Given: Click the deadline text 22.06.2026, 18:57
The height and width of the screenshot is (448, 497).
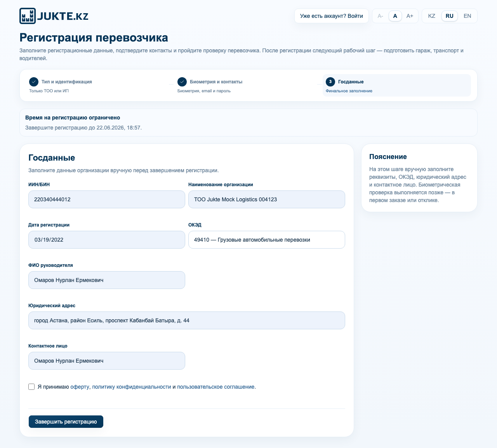Looking at the screenshot, I should point(118,128).
